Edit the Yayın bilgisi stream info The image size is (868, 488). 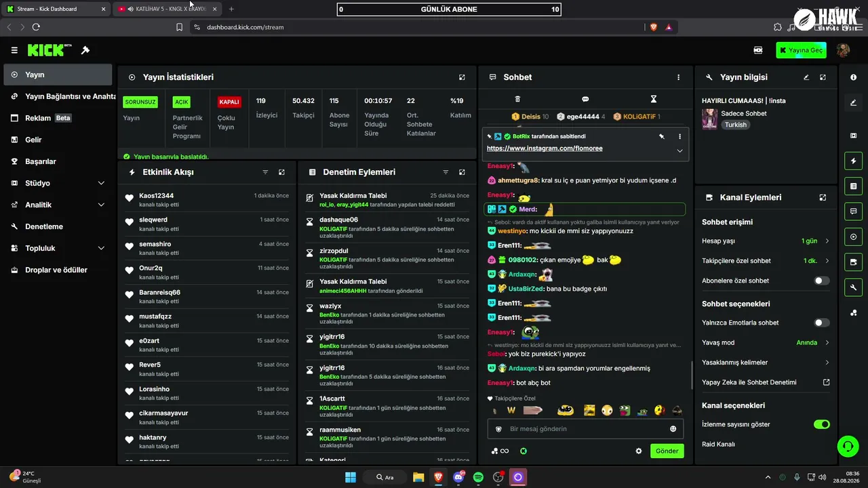(x=806, y=77)
